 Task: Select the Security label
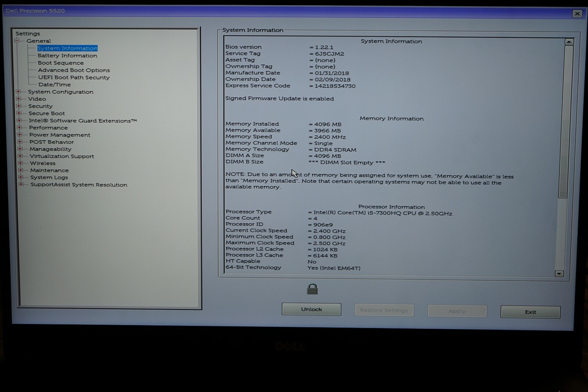pos(40,106)
